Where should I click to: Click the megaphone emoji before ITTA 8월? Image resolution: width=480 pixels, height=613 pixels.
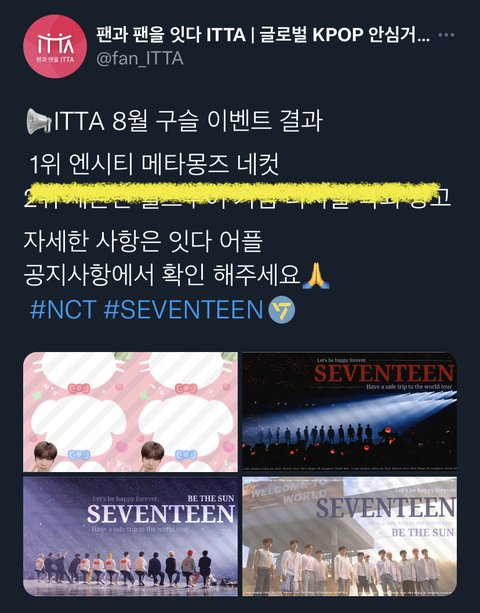click(38, 121)
